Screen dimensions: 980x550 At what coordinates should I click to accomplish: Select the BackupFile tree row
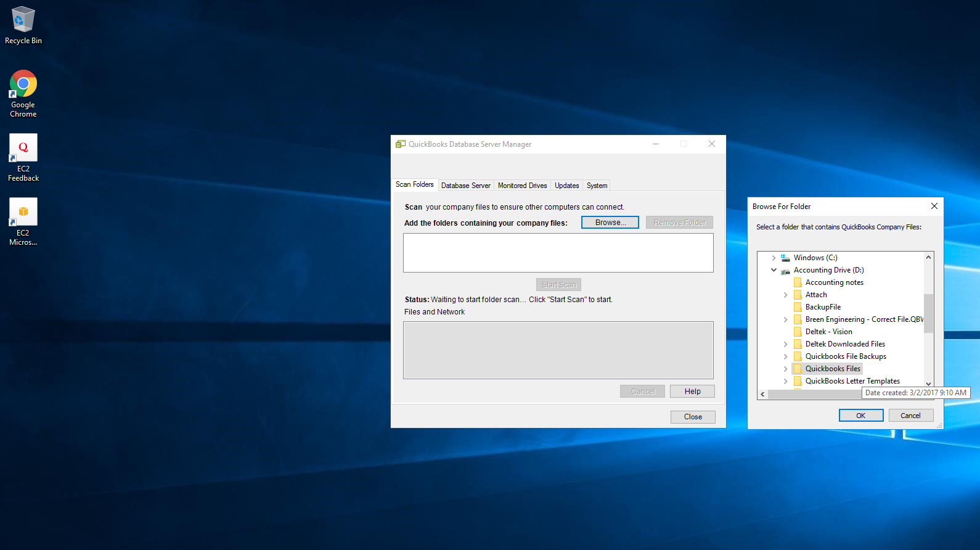[823, 307]
